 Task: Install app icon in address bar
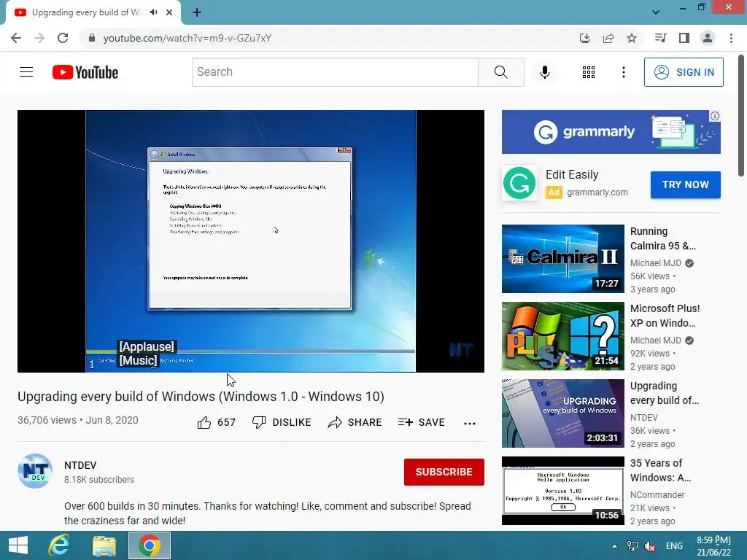584,38
